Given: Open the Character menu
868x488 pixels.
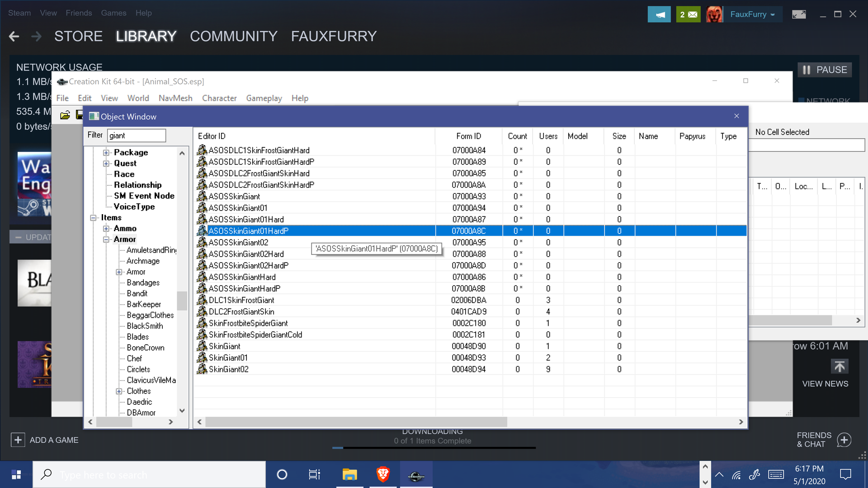Looking at the screenshot, I should coord(219,98).
